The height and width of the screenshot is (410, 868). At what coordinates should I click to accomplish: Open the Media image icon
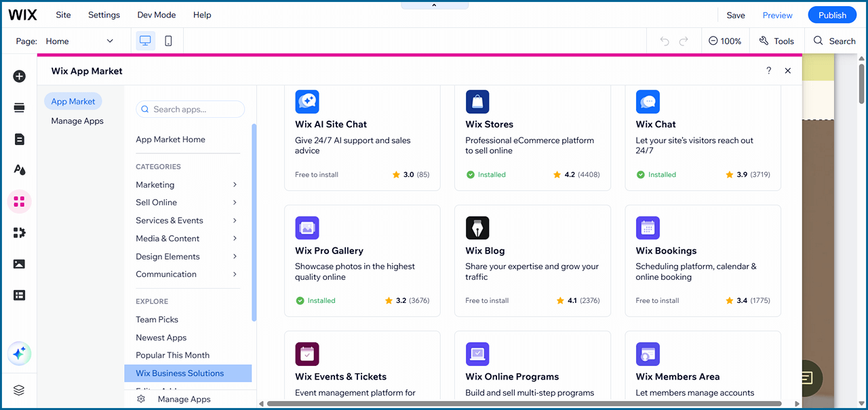click(x=19, y=264)
